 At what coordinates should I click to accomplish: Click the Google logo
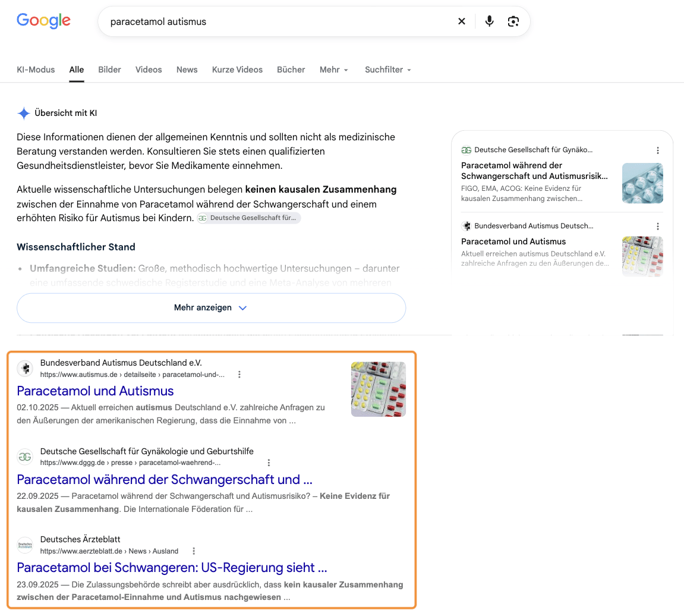pyautogui.click(x=43, y=21)
